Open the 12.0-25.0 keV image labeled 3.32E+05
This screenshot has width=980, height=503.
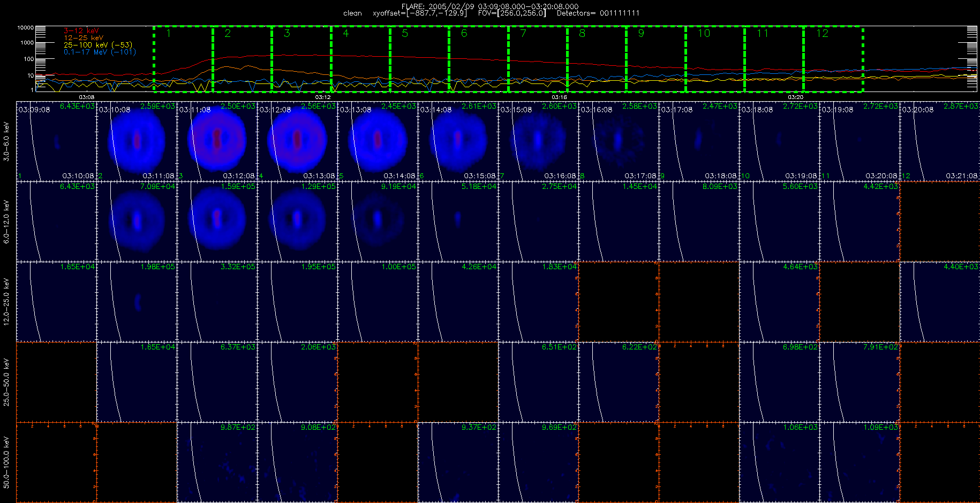[217, 302]
